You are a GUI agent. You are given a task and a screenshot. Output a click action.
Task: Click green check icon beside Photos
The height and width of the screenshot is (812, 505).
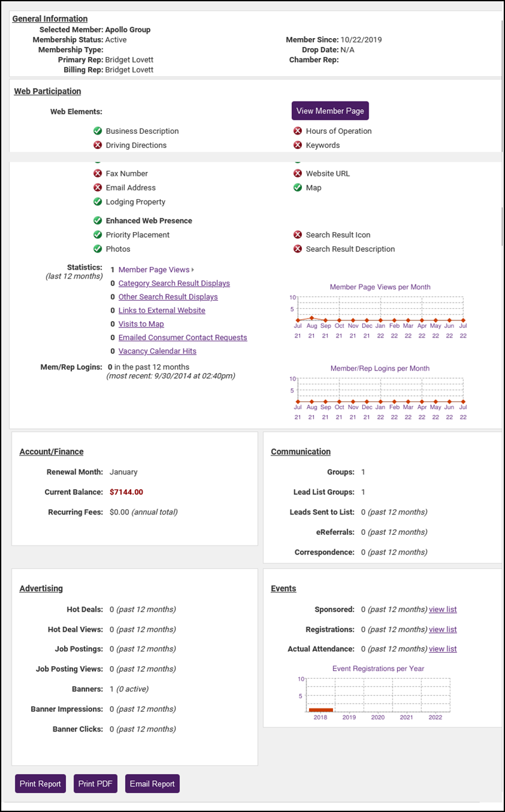(x=98, y=249)
